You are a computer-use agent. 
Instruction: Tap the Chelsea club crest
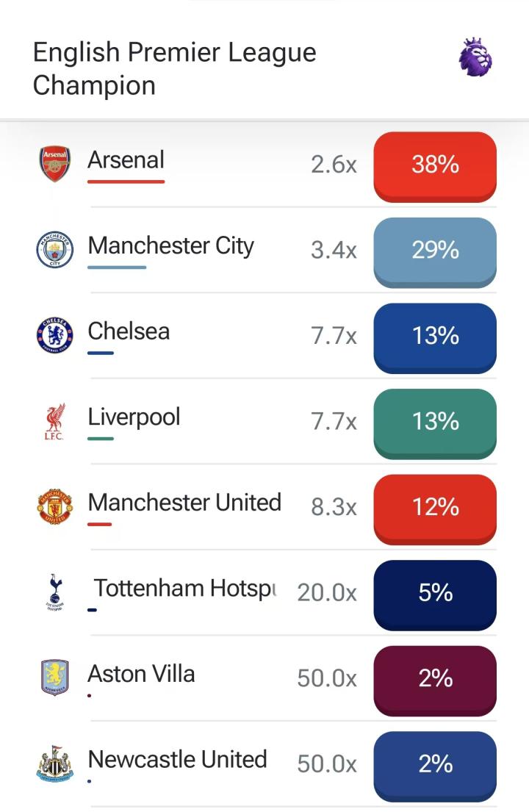(x=55, y=335)
